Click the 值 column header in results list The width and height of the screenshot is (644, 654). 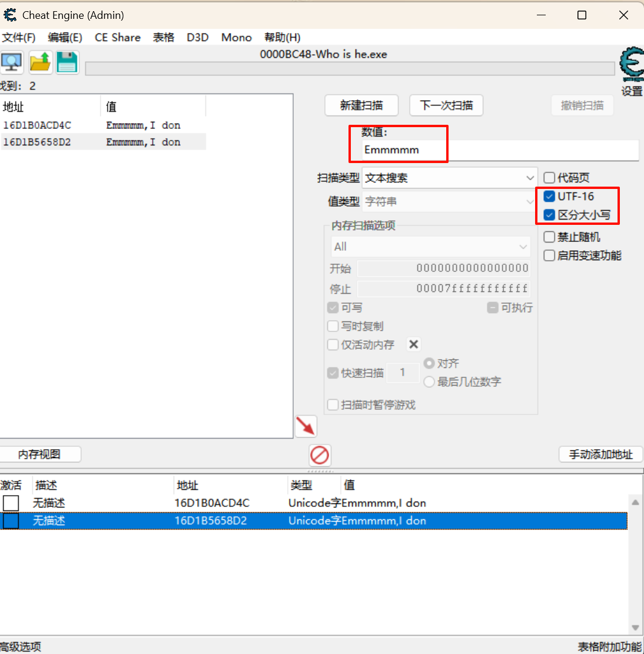tap(153, 107)
